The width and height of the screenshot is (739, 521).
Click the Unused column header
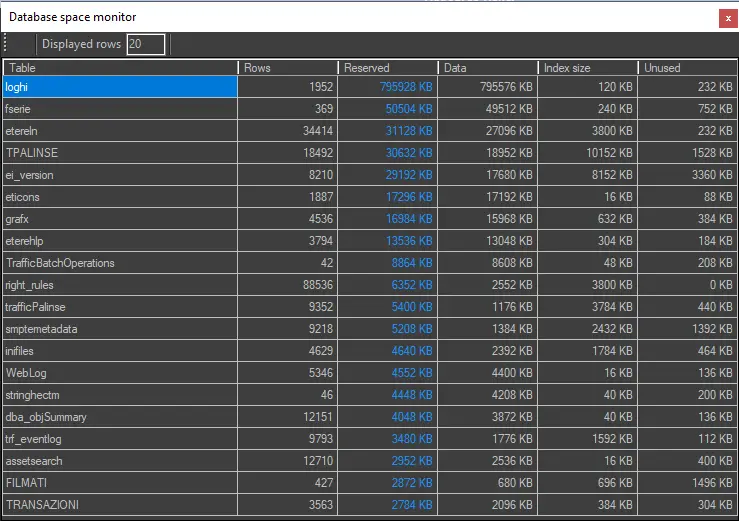[687, 68]
